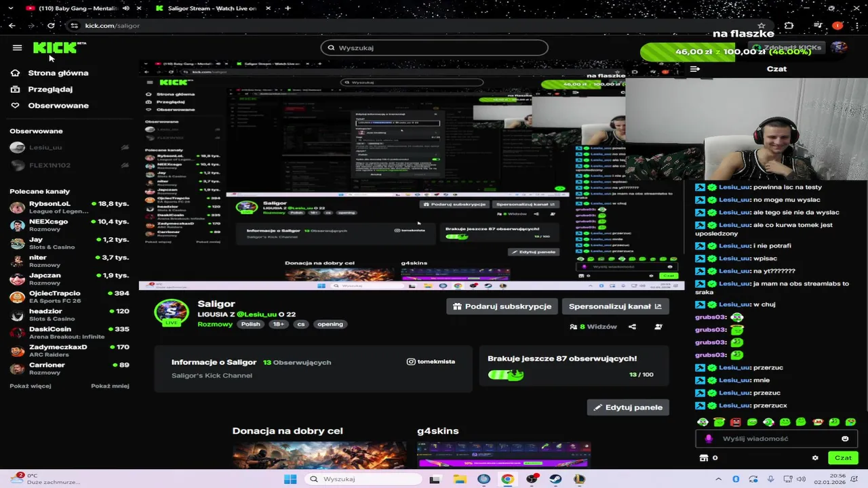Open OjciecTrapcio recommended channel

pyautogui.click(x=69, y=297)
